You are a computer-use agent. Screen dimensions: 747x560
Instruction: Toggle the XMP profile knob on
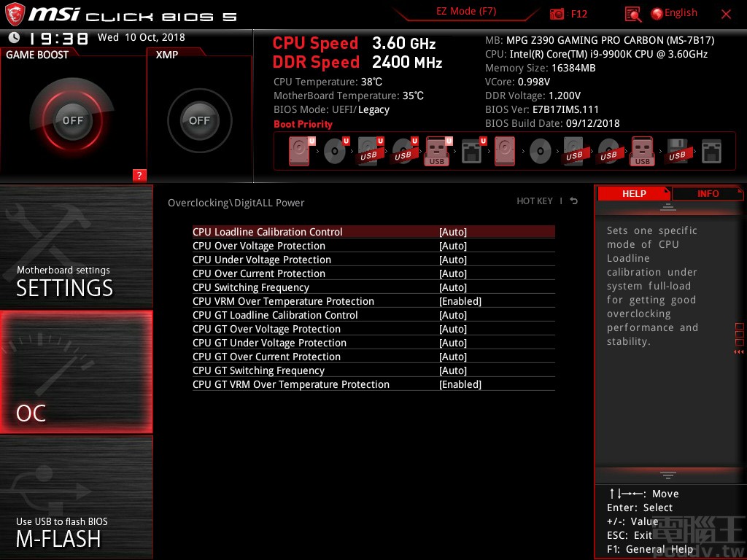click(x=199, y=120)
